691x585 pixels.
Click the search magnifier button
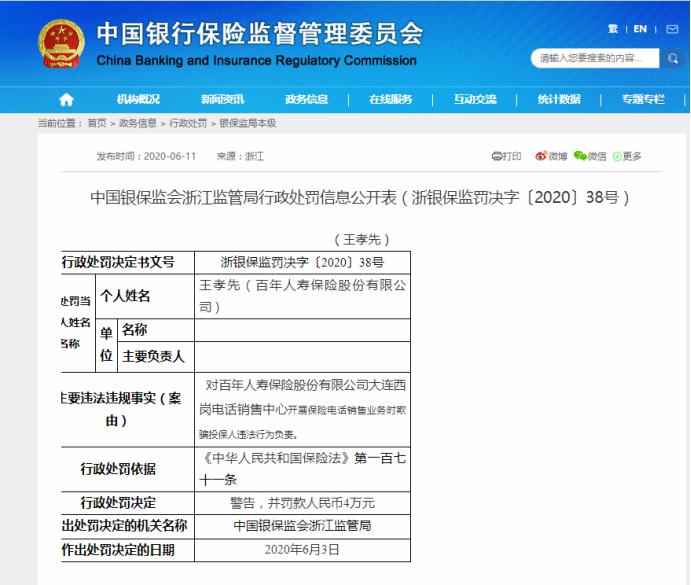point(672,58)
